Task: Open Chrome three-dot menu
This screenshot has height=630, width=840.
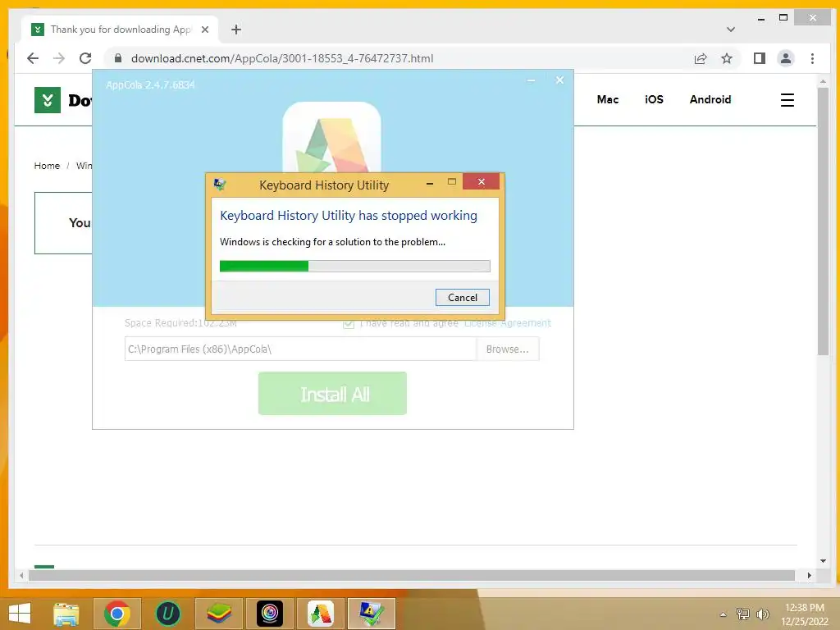Action: [812, 58]
